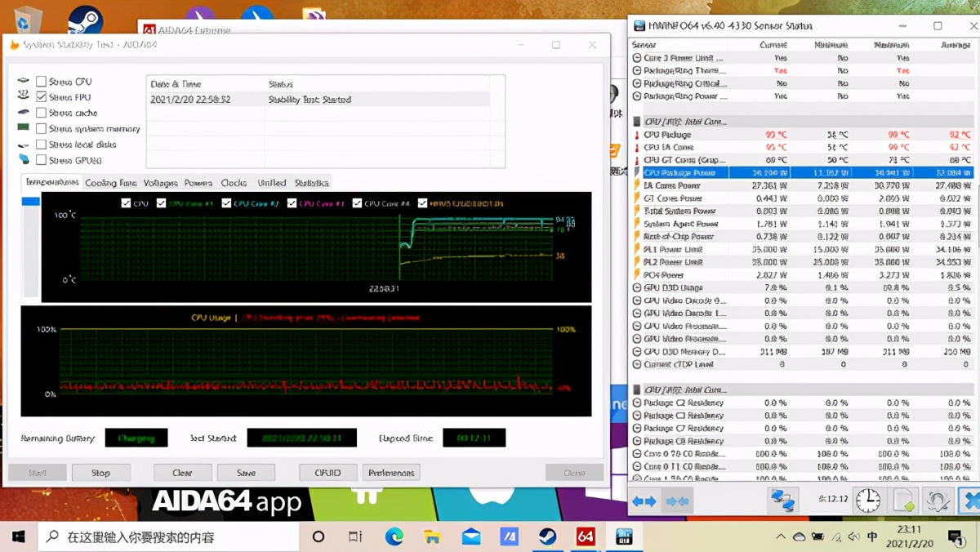Screen dimensions: 980x552
Task: Click the HWiNFO expand columns arrows icon
Action: (x=644, y=501)
